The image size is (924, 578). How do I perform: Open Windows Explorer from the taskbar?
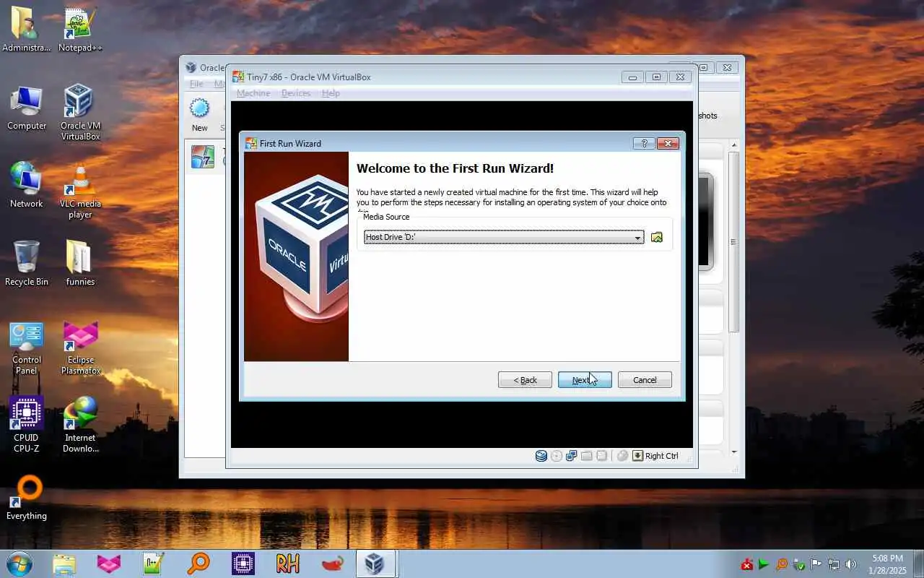[64, 564]
